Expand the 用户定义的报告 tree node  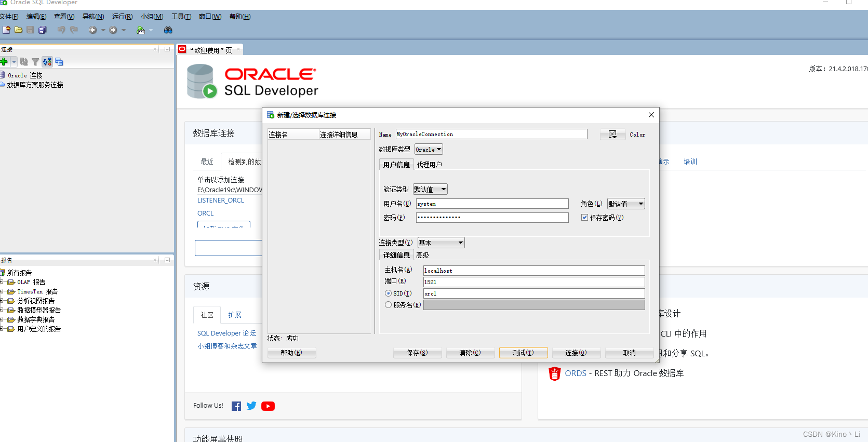click(2, 329)
